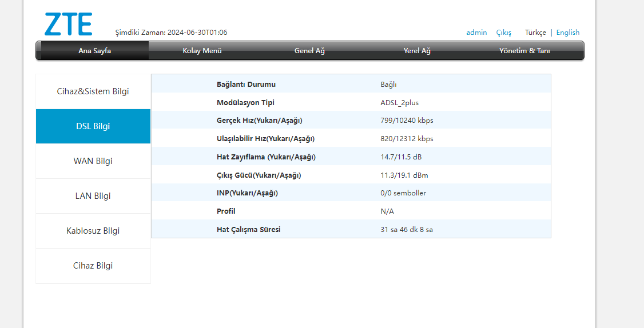Click the Profil label
Image resolution: width=644 pixels, height=328 pixels.
[226, 211]
